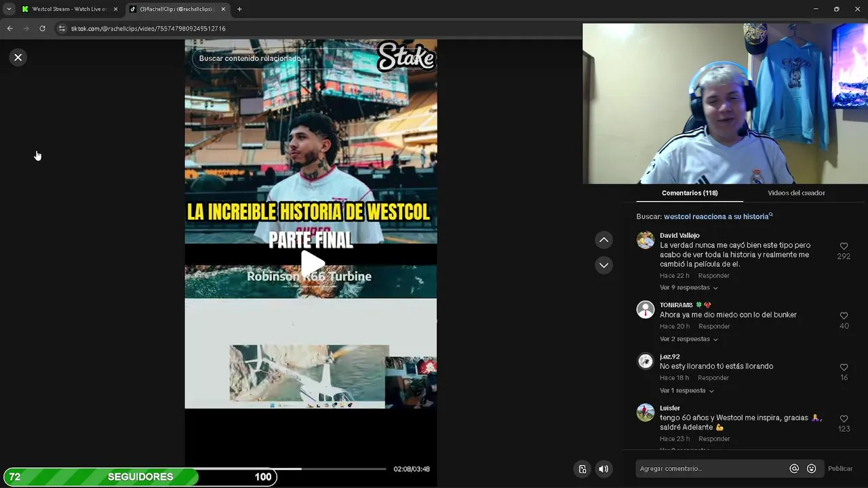The image size is (868, 488).
Task: Like Luisfer's comment
Action: (x=844, y=419)
